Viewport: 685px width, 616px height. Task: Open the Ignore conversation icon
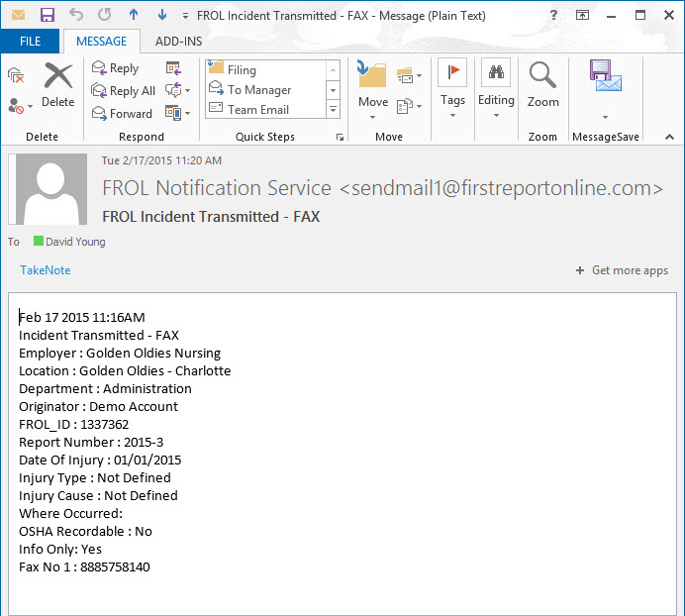coord(15,75)
